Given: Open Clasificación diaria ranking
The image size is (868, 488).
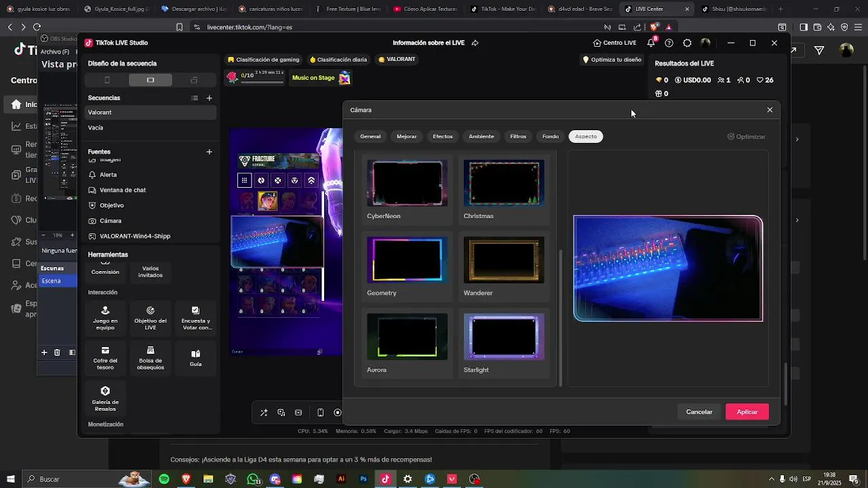Looking at the screenshot, I should (338, 60).
